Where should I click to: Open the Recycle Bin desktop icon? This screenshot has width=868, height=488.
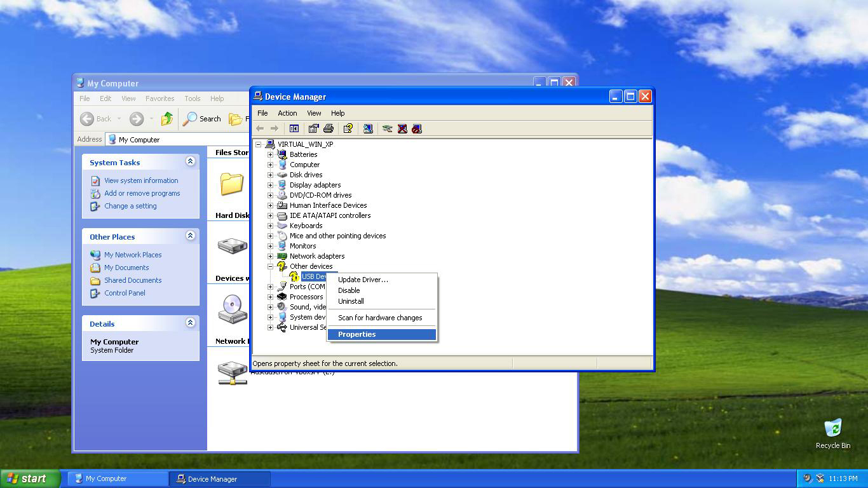click(x=833, y=428)
